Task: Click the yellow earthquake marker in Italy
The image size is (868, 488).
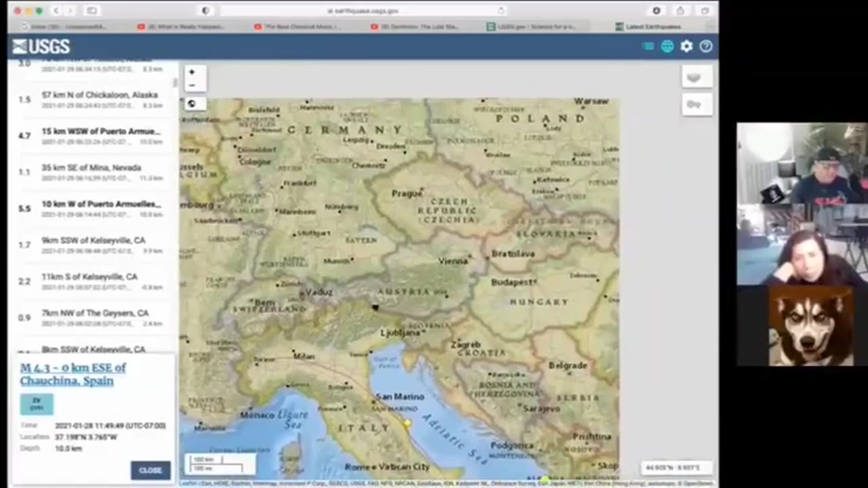Action: (x=407, y=423)
